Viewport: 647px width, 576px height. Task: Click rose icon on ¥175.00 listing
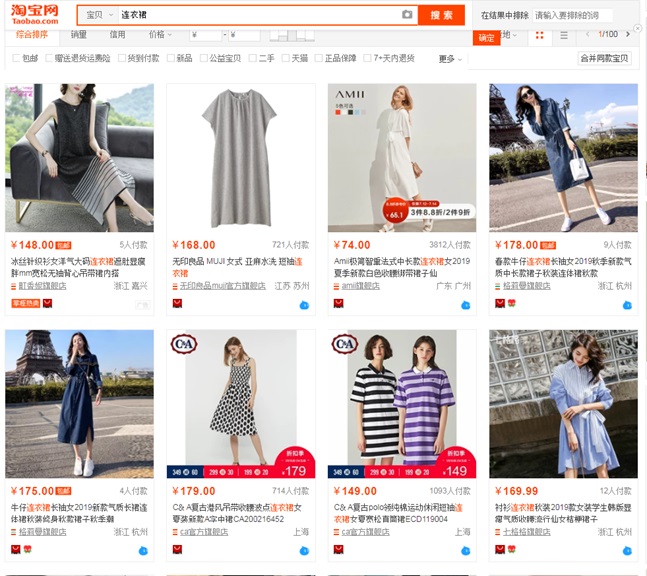pyautogui.click(x=28, y=549)
